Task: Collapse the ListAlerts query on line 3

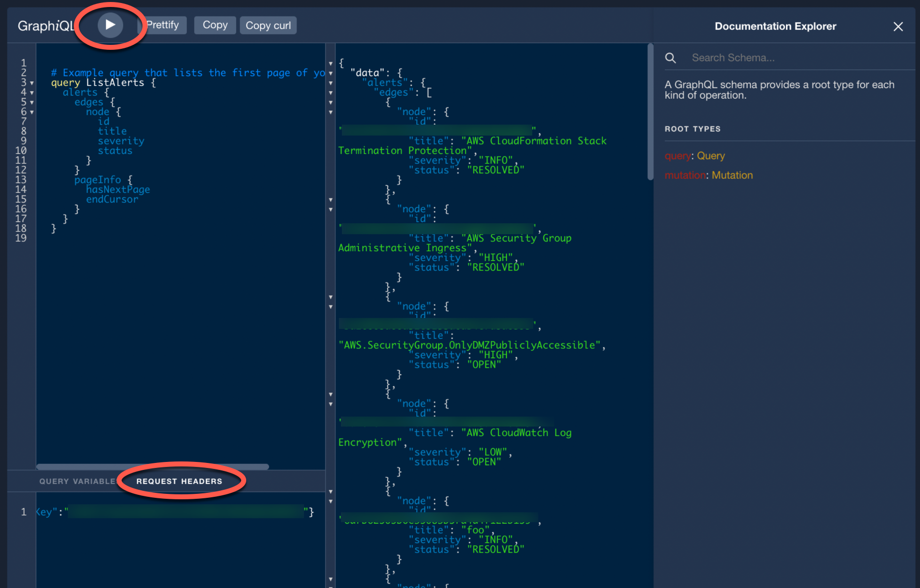Action: click(31, 82)
